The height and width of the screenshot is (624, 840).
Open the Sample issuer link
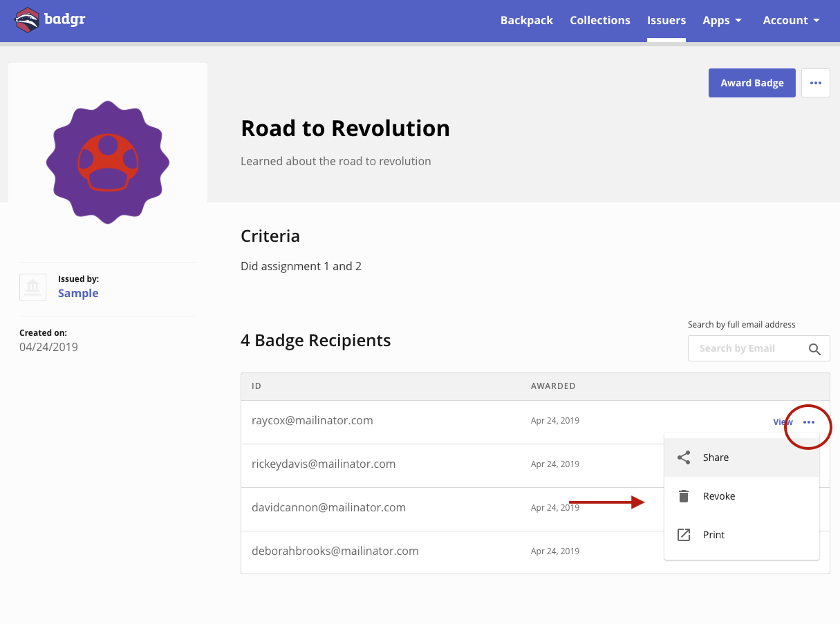[78, 293]
